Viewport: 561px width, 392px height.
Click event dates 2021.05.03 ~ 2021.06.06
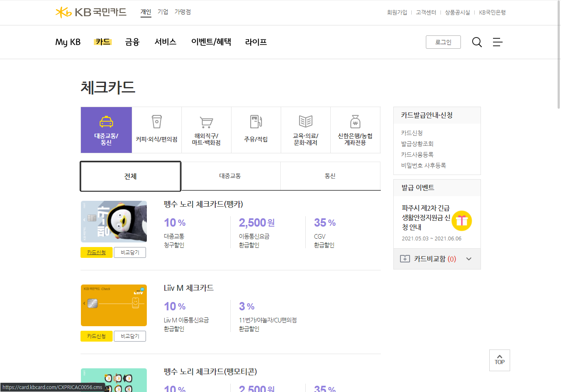tap(432, 239)
